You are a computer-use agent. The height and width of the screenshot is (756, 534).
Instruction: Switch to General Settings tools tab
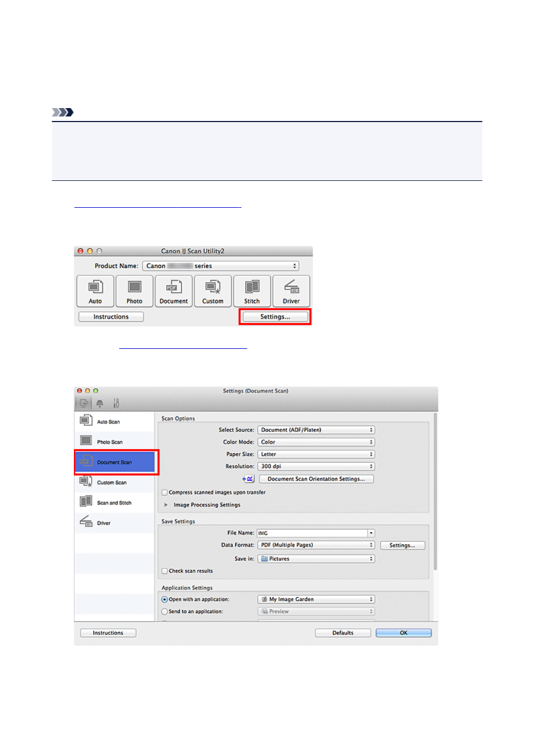coord(116,403)
